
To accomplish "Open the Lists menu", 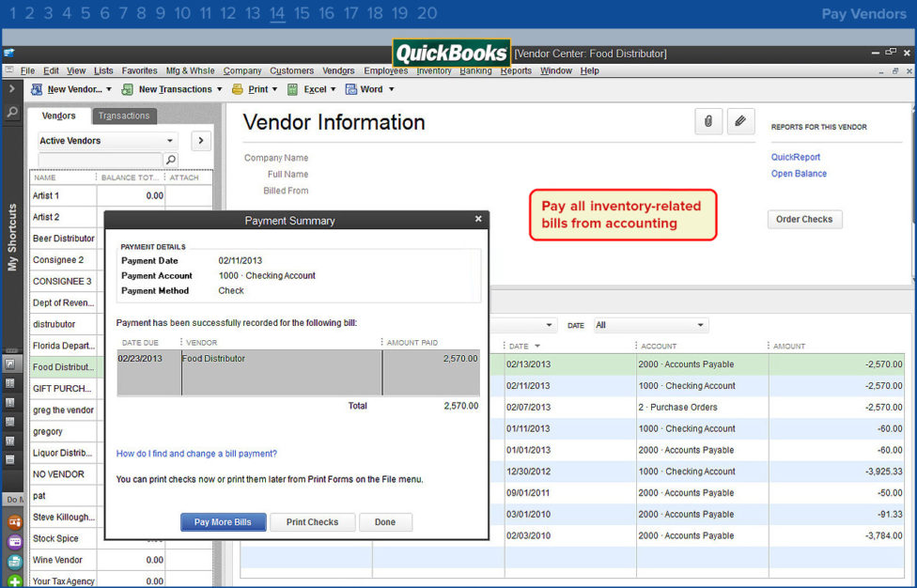I will pos(103,70).
